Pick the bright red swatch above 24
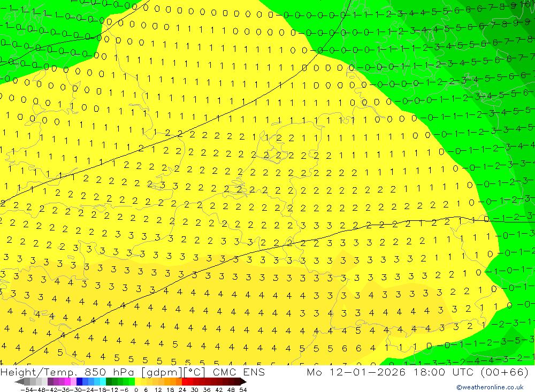This screenshot has height=392, width=535. pyautogui.click(x=185, y=381)
